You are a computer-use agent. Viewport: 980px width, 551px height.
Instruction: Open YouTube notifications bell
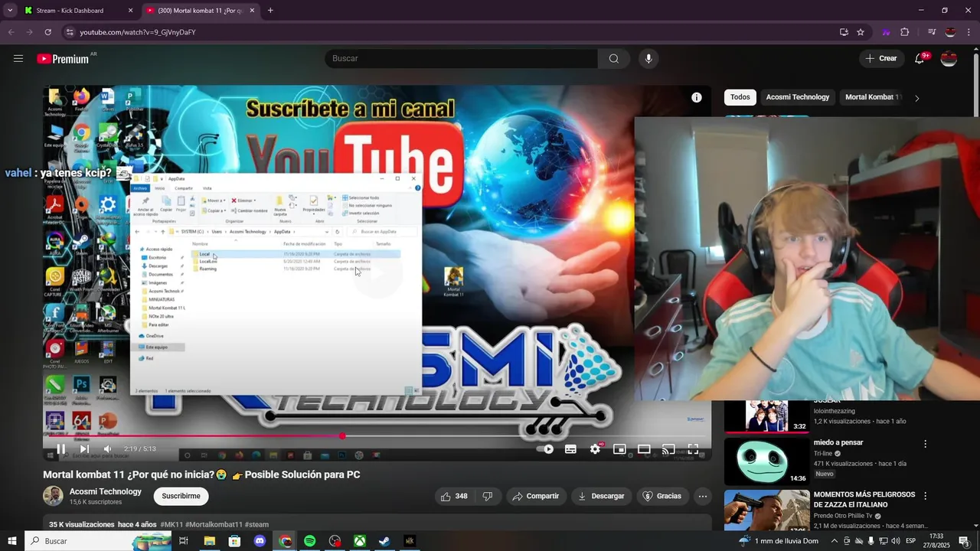(920, 58)
